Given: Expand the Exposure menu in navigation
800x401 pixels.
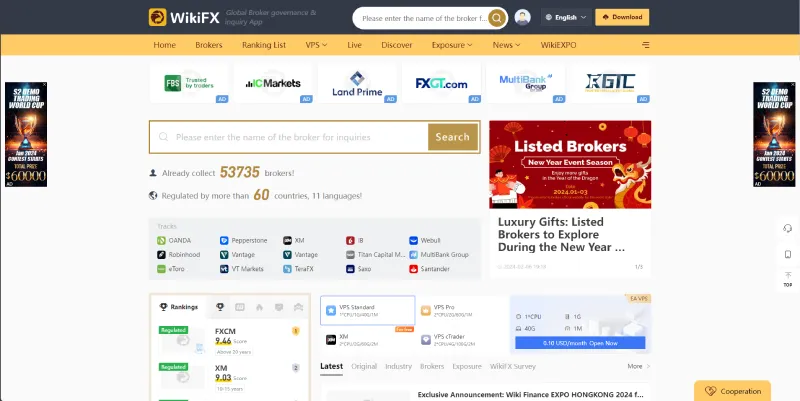Looking at the screenshot, I should pyautogui.click(x=452, y=45).
